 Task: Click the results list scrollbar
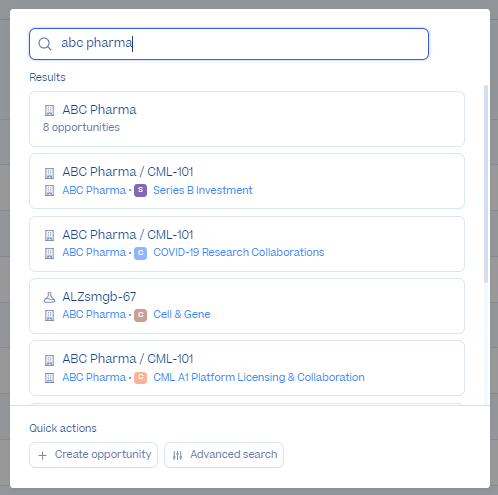tap(486, 184)
